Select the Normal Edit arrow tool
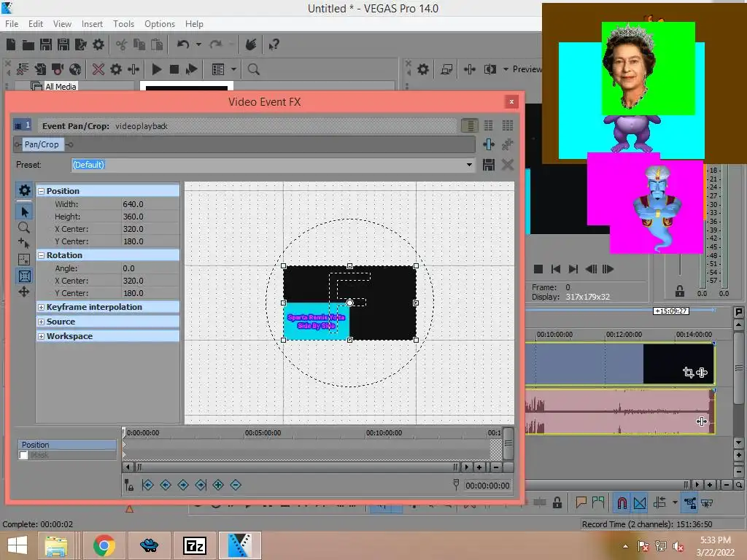 click(x=24, y=212)
